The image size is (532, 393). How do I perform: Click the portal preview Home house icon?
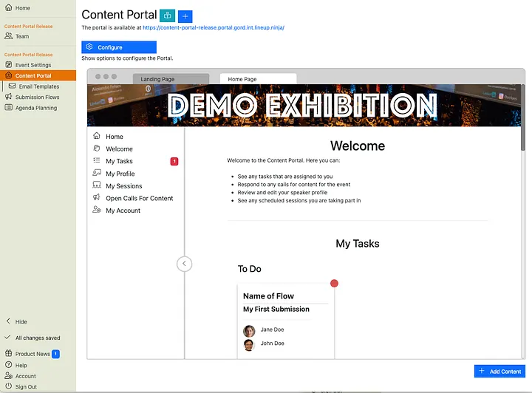(97, 136)
